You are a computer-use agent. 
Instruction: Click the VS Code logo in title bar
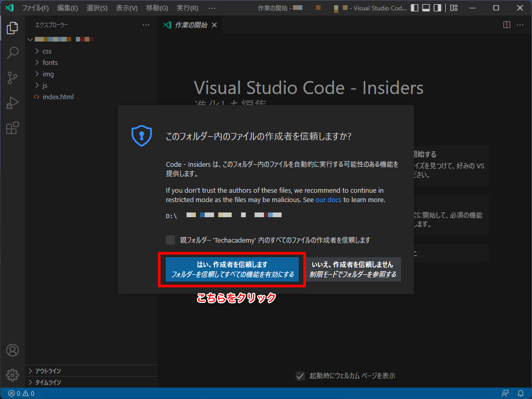point(9,8)
